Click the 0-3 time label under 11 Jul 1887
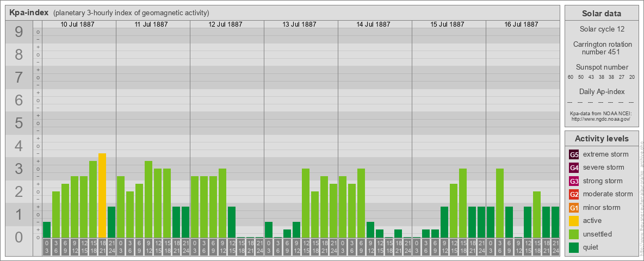The width and height of the screenshot is (644, 261). pos(121,247)
